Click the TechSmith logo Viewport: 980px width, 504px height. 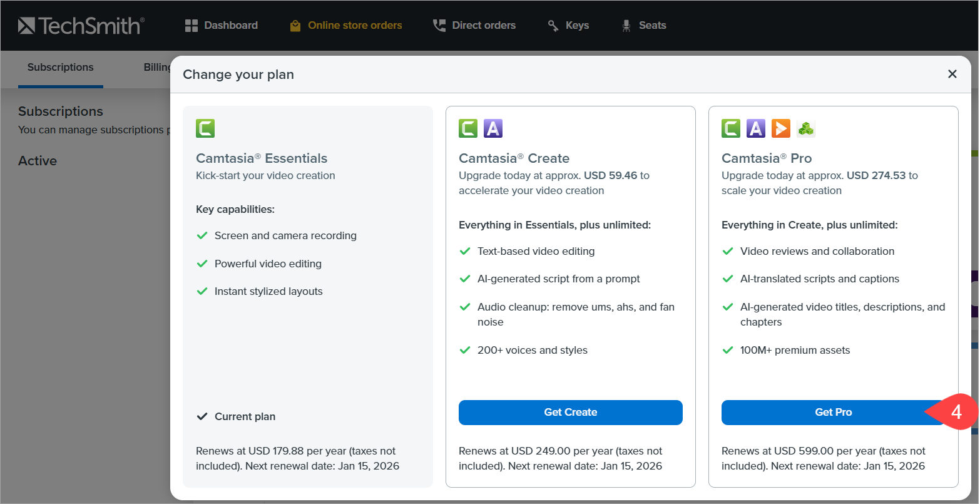pos(81,26)
